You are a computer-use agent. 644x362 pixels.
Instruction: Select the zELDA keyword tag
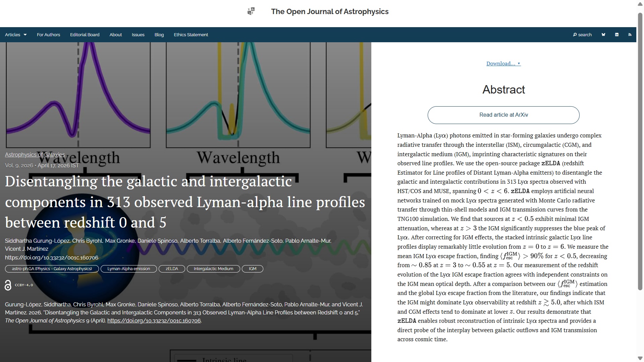click(172, 269)
